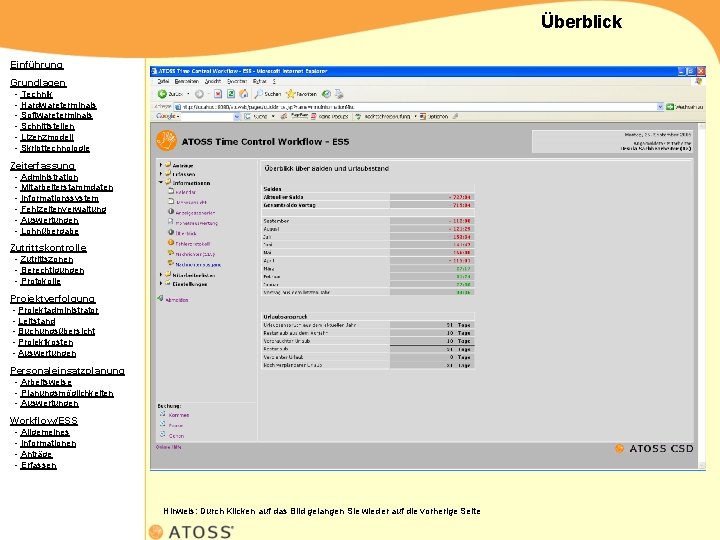Collapse the Informationen tree node arrow
The height and width of the screenshot is (540, 720).
click(161, 182)
